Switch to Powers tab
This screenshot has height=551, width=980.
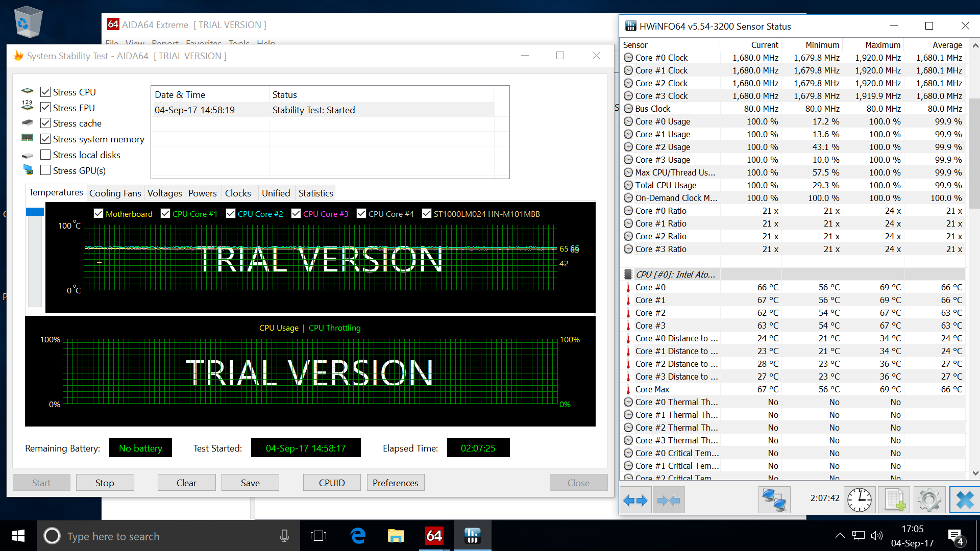[203, 193]
